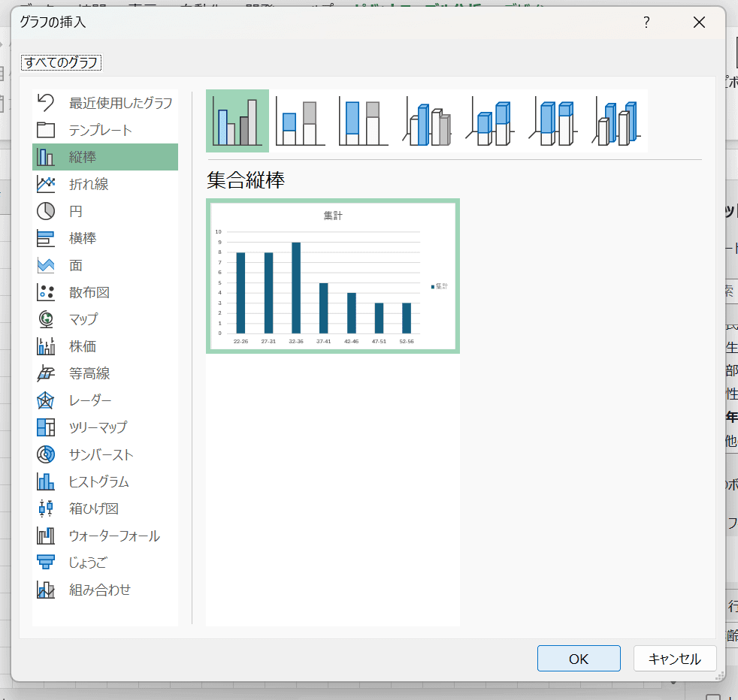Select the 3-D stacked column subtype icon
This screenshot has height=700, width=738.
(490, 122)
